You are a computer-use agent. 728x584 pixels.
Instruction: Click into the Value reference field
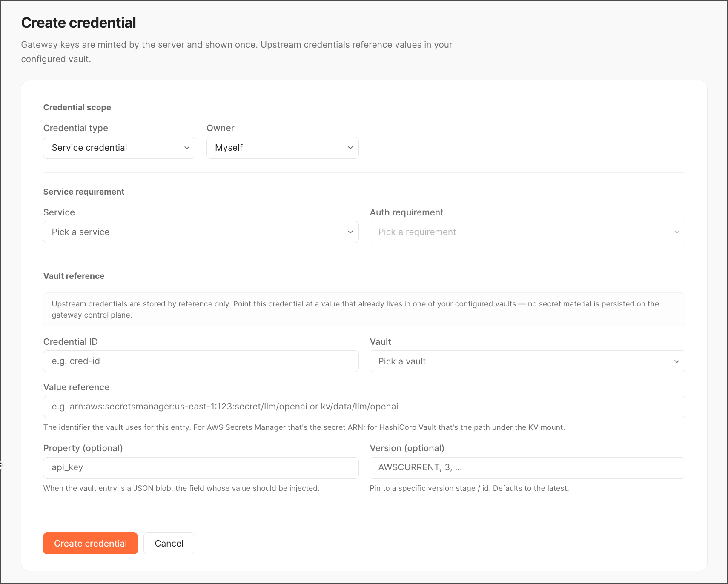(364, 407)
